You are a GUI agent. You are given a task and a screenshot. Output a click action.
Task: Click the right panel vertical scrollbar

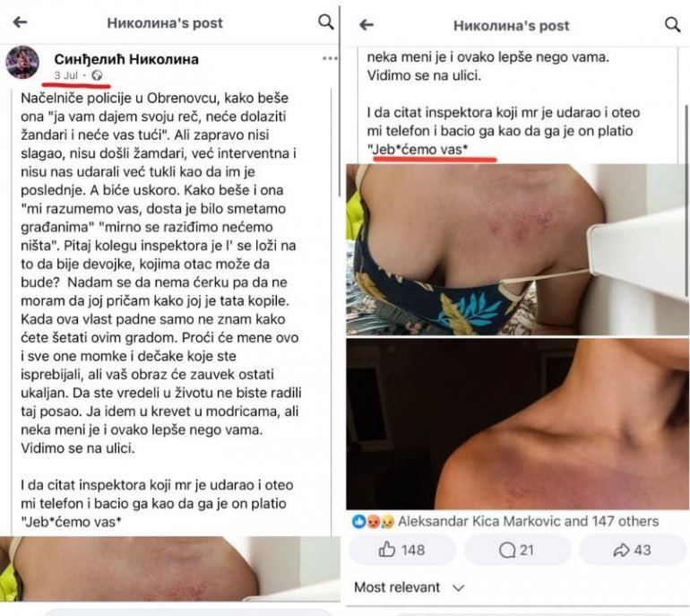[686, 200]
